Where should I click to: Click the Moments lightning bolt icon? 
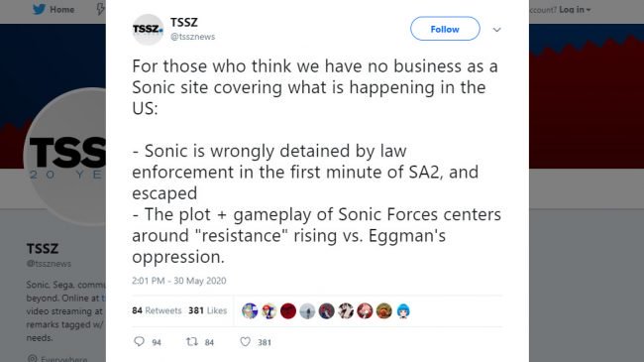[x=100, y=9]
